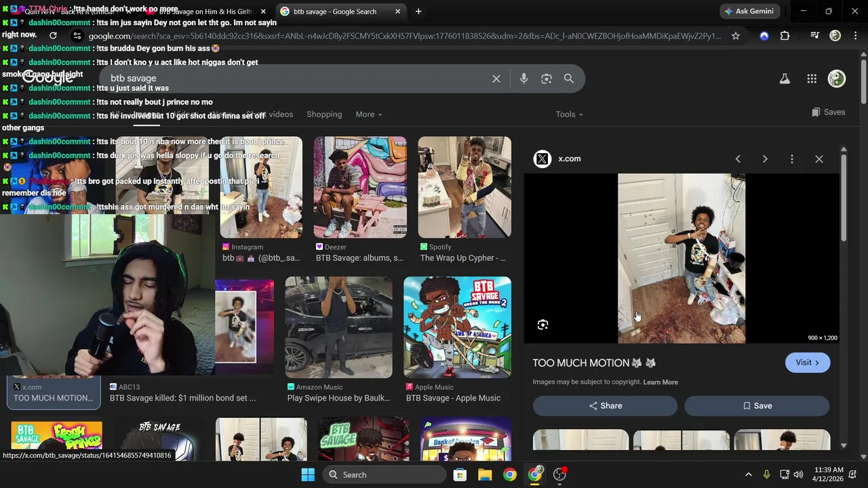Bookmark this page with the star icon
Image resolution: width=868 pixels, height=488 pixels.
coord(736,36)
